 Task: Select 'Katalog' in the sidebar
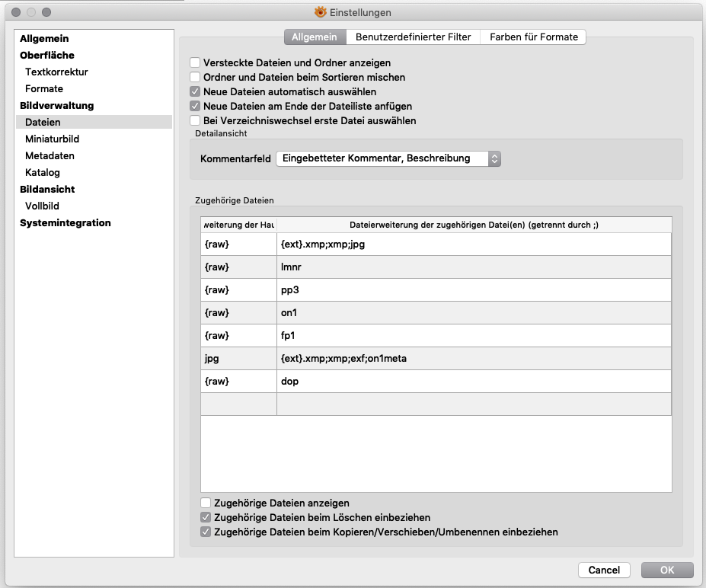43,173
